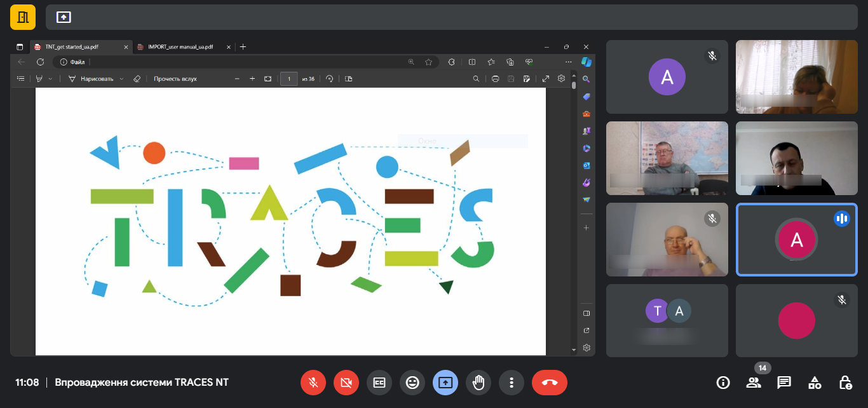This screenshot has width=868, height=408.
Task: Open the tab actions menu icon
Action: 20,47
